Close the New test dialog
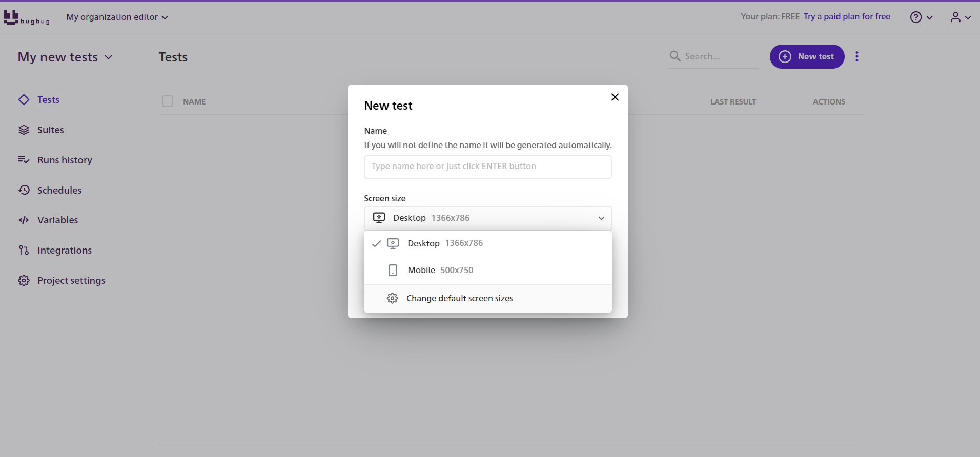Screen dimensions: 980x457 click(615, 97)
